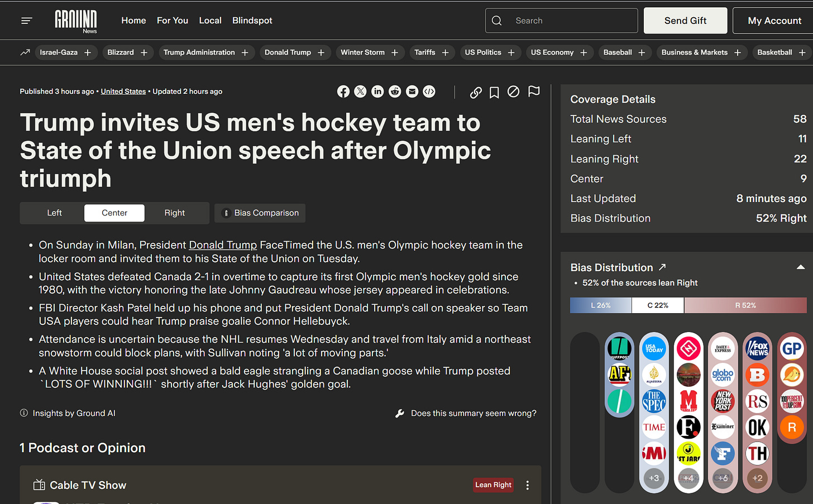Follow the Donald Trump topic plus
This screenshot has width=813, height=504.
[x=321, y=52]
